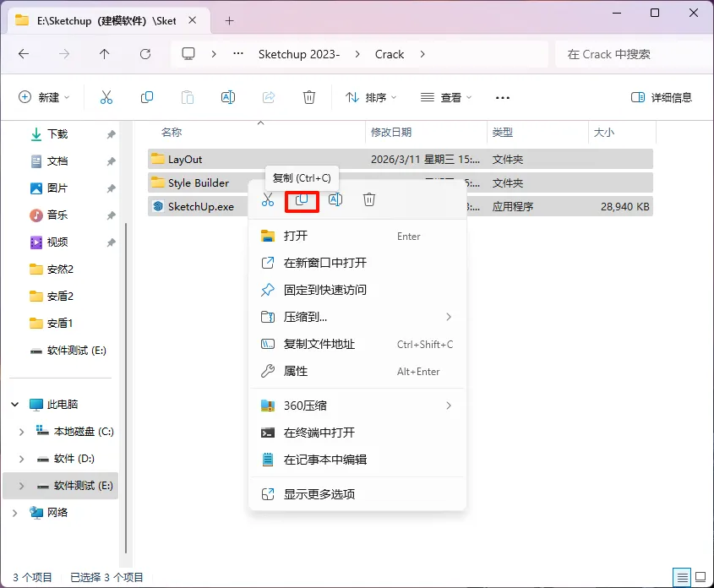Choose 显示更多选项 in the context menu
This screenshot has height=588, width=714.
click(357, 493)
